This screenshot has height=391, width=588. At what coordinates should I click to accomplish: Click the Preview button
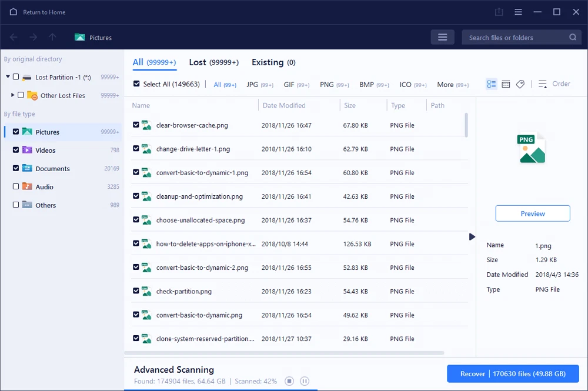point(533,213)
